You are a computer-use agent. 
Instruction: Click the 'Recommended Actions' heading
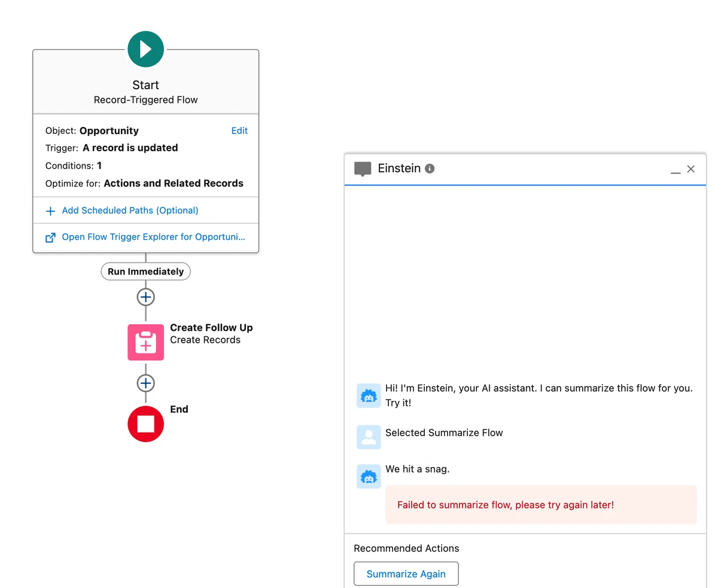point(406,549)
